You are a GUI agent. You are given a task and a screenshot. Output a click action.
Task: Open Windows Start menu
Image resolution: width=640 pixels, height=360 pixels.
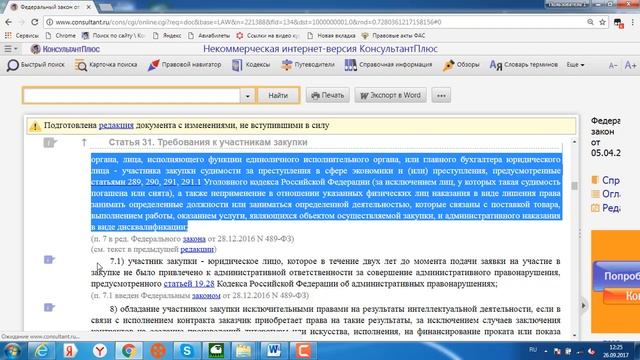[x=12, y=351]
